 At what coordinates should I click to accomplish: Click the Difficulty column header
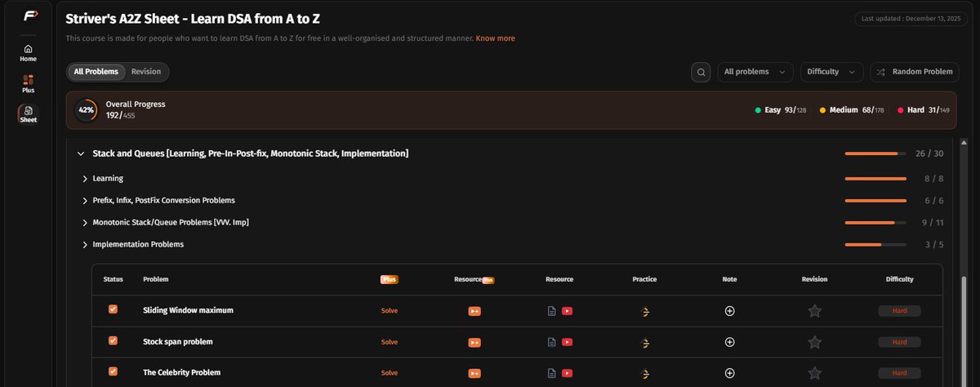coord(899,279)
